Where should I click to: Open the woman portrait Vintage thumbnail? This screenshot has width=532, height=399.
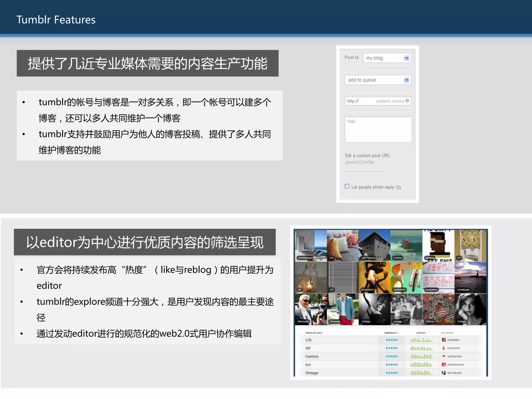[470, 309]
